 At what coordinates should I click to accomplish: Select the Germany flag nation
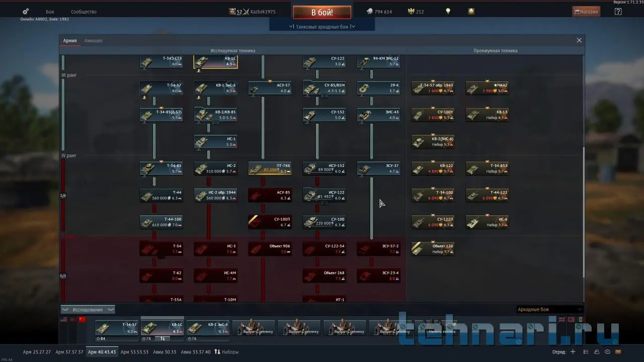pyautogui.click(x=73, y=319)
